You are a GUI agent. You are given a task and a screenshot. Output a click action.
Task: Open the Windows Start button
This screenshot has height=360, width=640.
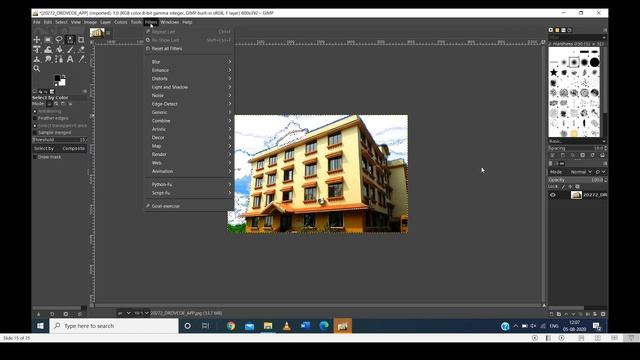(40, 326)
